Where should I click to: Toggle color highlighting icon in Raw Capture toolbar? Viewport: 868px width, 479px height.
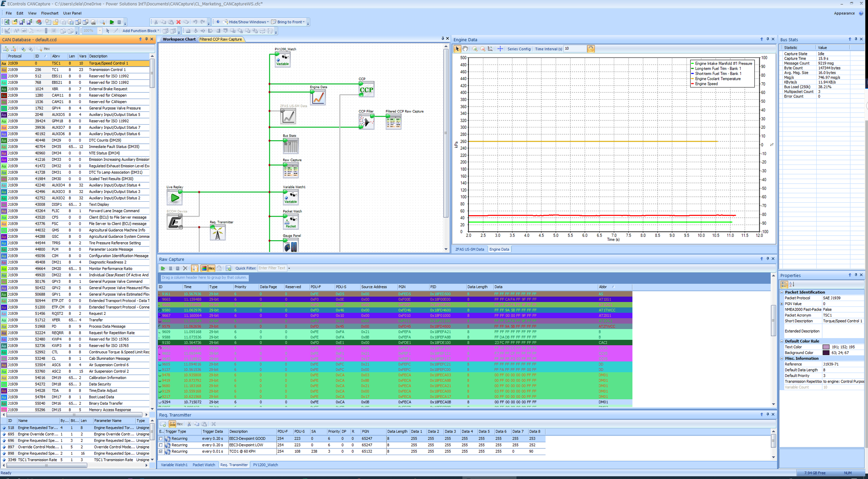204,268
